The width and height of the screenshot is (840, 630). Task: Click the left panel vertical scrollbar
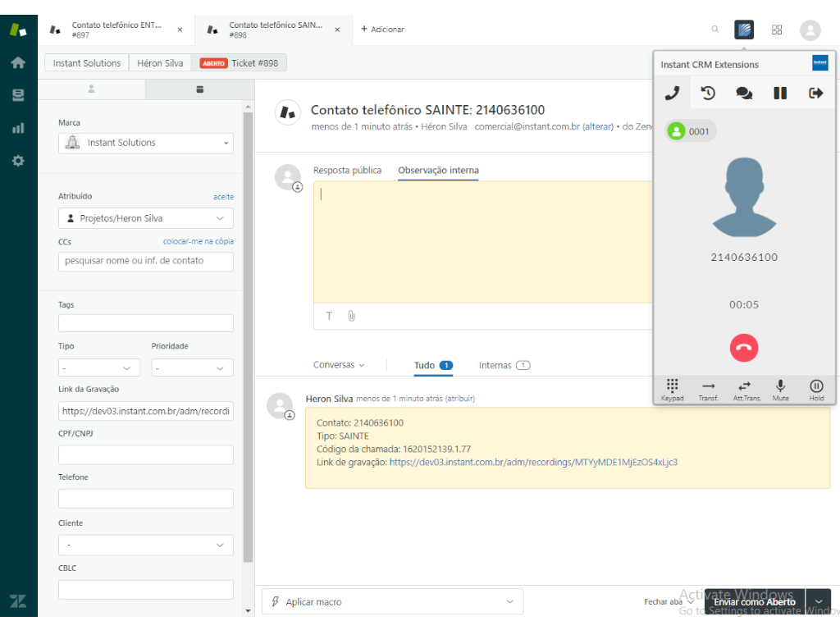click(248, 328)
